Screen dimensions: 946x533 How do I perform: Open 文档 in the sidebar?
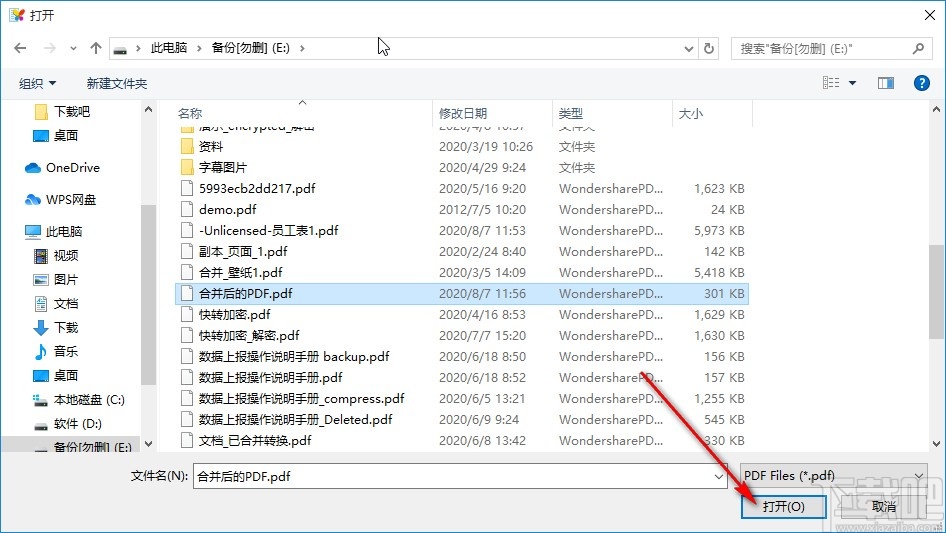tap(56, 304)
